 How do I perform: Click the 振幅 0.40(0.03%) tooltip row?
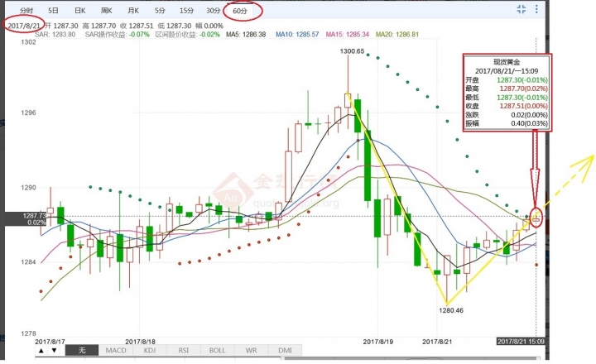[x=507, y=123]
